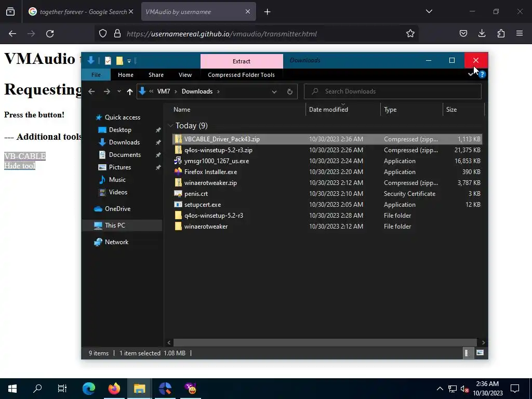Select Quick access in navigation pane
Image resolution: width=532 pixels, height=399 pixels.
tap(123, 117)
